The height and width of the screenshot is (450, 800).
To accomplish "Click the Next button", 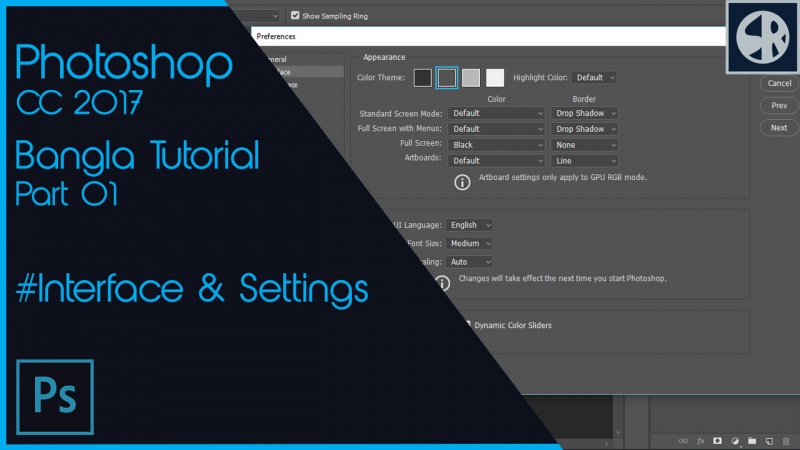I will tap(779, 128).
